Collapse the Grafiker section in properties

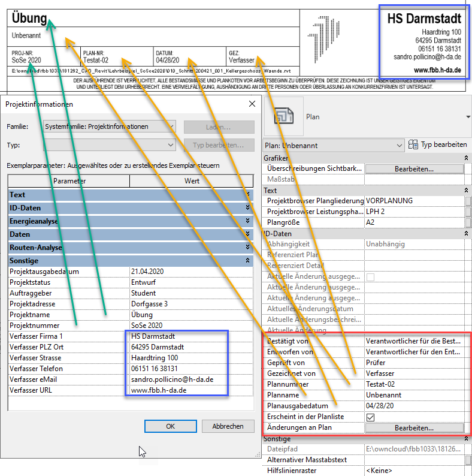click(x=466, y=157)
